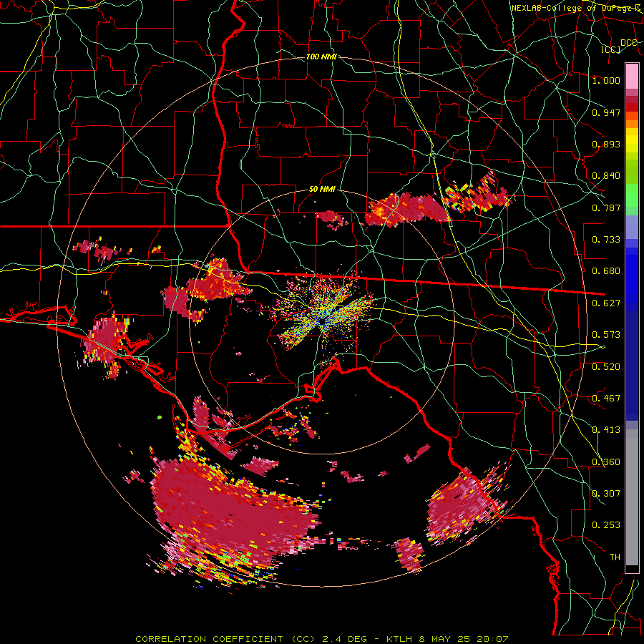Click the DCC label above the color scale
The image size is (644, 644).
629,42
